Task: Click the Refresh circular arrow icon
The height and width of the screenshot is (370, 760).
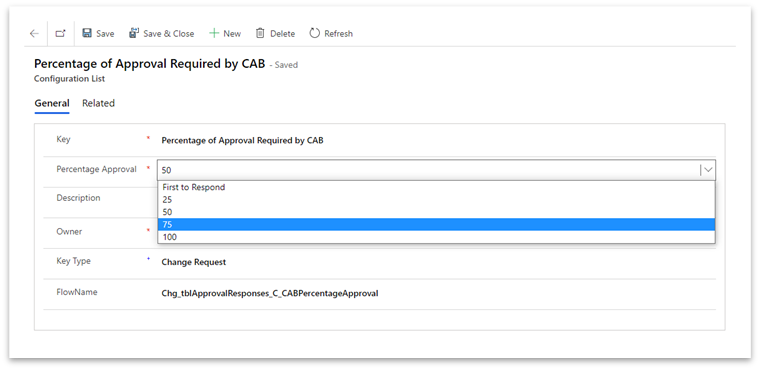Action: pos(315,33)
